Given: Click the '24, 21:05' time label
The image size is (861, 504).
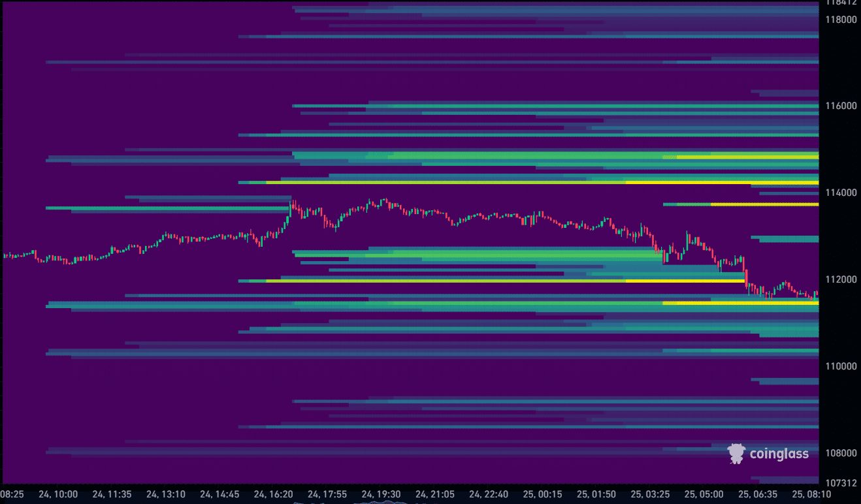Looking at the screenshot, I should click(435, 494).
